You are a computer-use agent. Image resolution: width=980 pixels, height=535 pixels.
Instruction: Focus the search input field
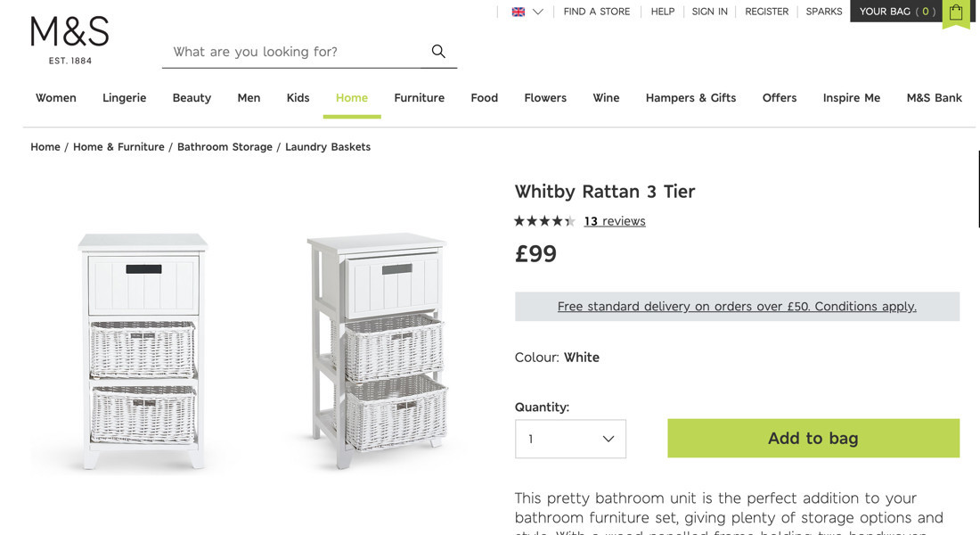click(x=294, y=52)
